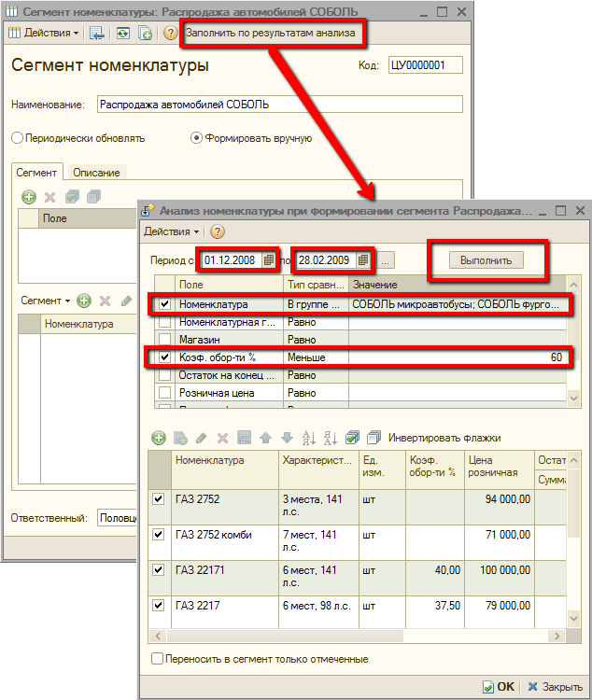592x700 pixels.
Task: Expand the Сегмент dropdown above Номенклатура list
Action: pos(46,301)
